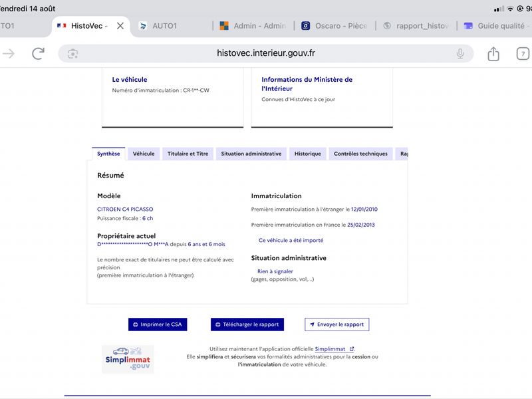Click the 'Rien à signaler' text

click(275, 271)
